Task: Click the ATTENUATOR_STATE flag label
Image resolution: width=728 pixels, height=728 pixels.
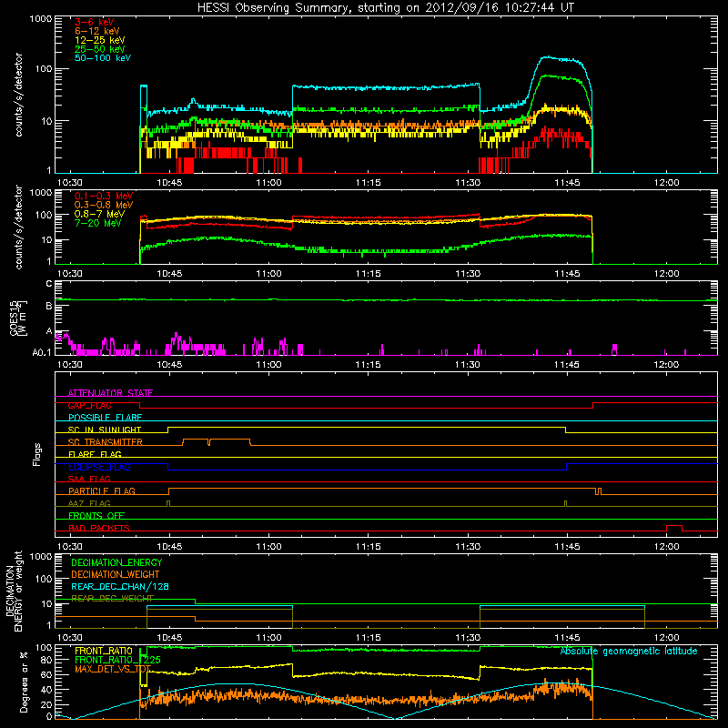Action: [x=110, y=393]
